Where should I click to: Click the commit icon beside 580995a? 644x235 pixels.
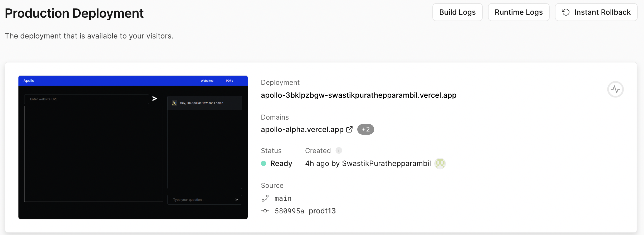265,211
